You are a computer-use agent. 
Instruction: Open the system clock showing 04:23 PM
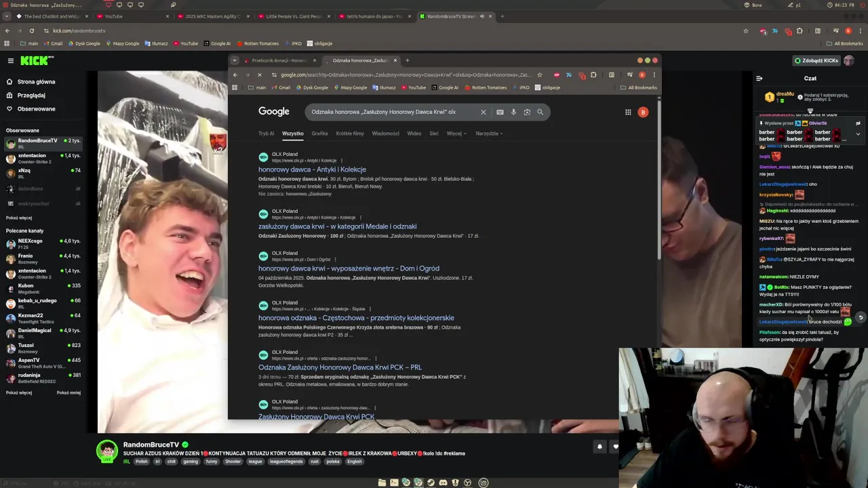tap(840, 5)
